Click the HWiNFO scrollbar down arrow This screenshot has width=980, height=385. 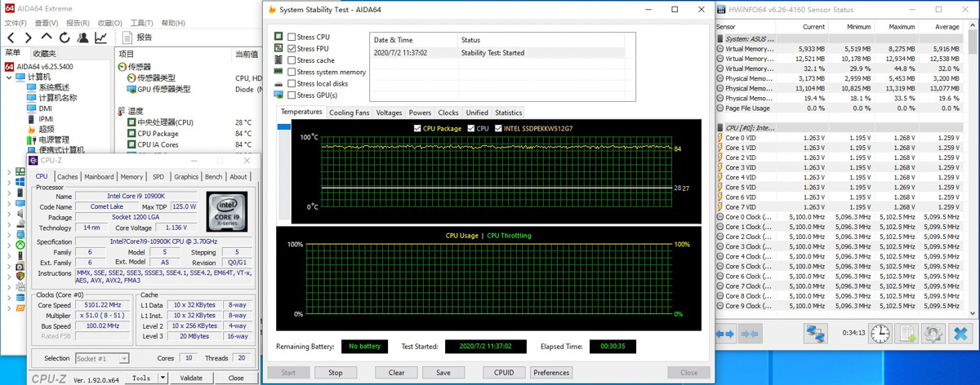click(x=972, y=312)
